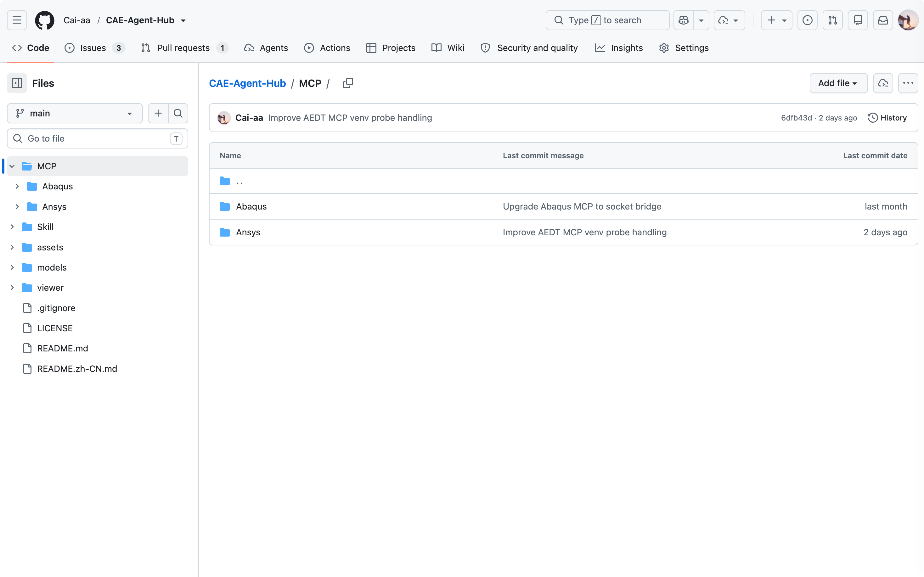This screenshot has height=577, width=924.
Task: Open repositories icon in header
Action: (x=858, y=20)
